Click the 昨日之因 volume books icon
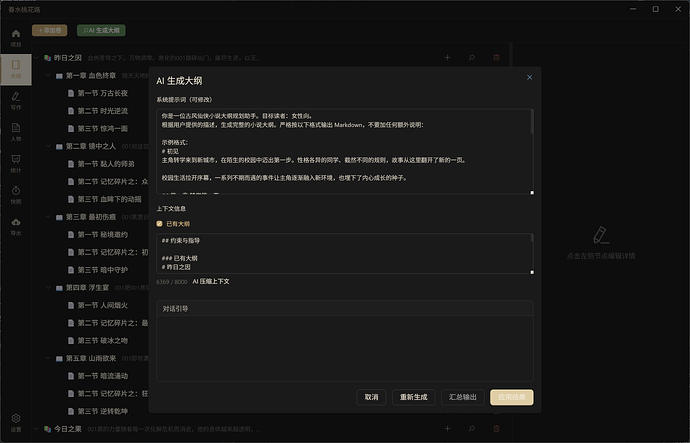Viewport: 690px width, 443px height. click(48, 58)
